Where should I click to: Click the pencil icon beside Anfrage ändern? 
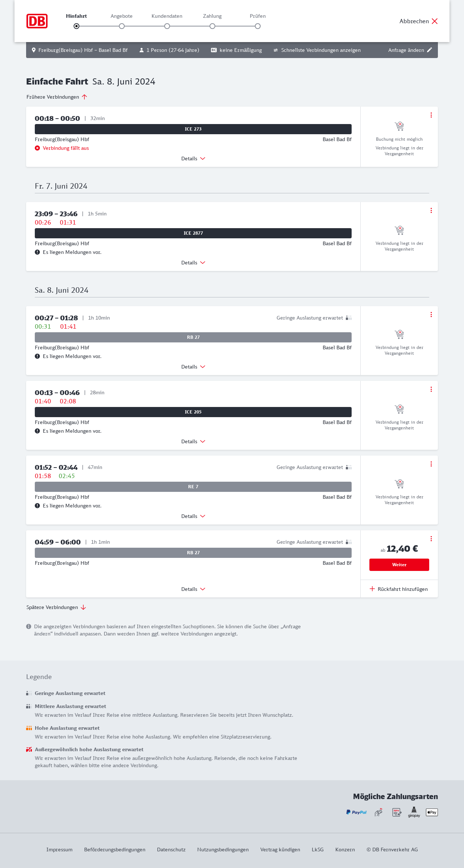tap(430, 50)
